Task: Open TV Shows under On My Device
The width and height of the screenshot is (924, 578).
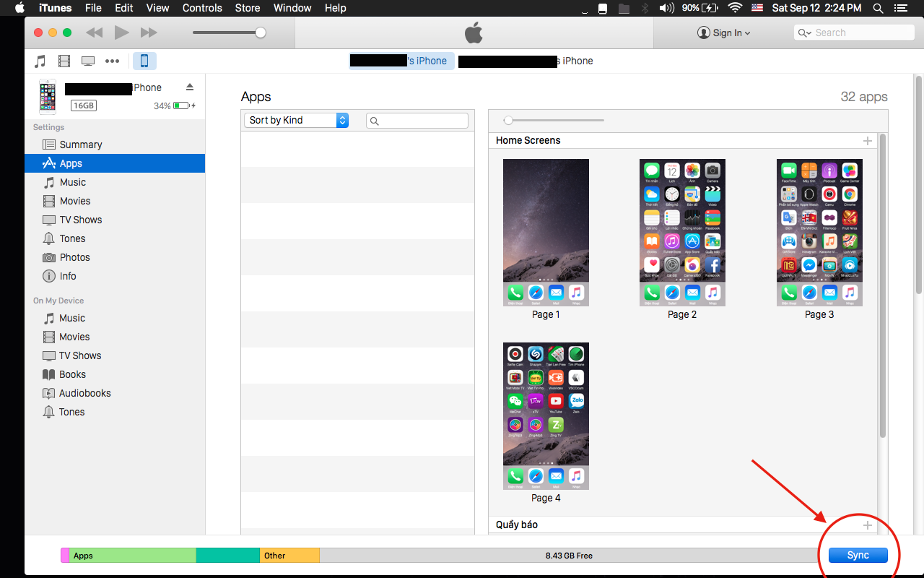Action: [115, 355]
